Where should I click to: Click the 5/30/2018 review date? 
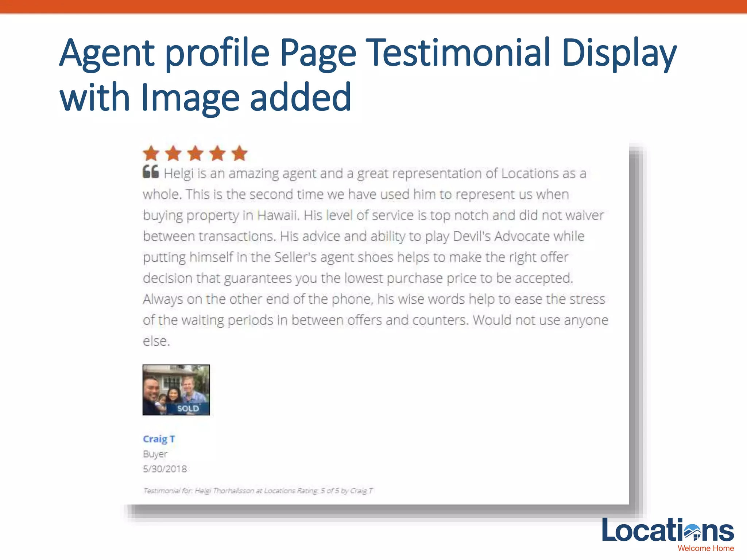(165, 469)
